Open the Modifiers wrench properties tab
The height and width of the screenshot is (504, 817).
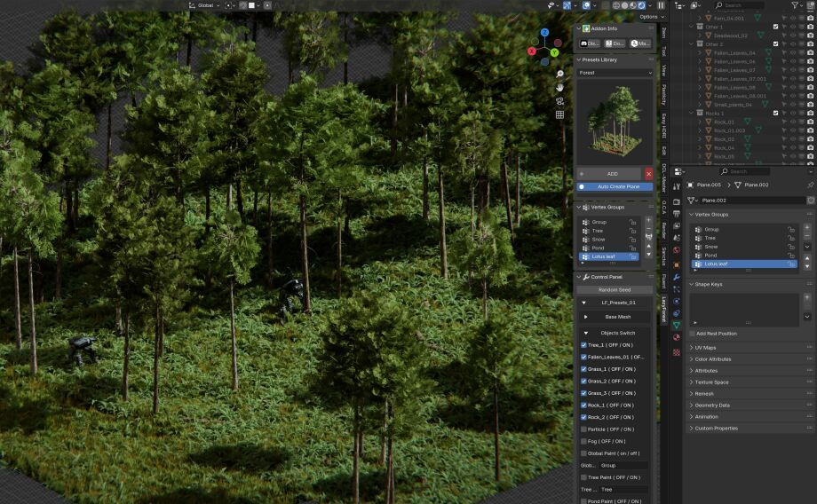click(x=676, y=277)
